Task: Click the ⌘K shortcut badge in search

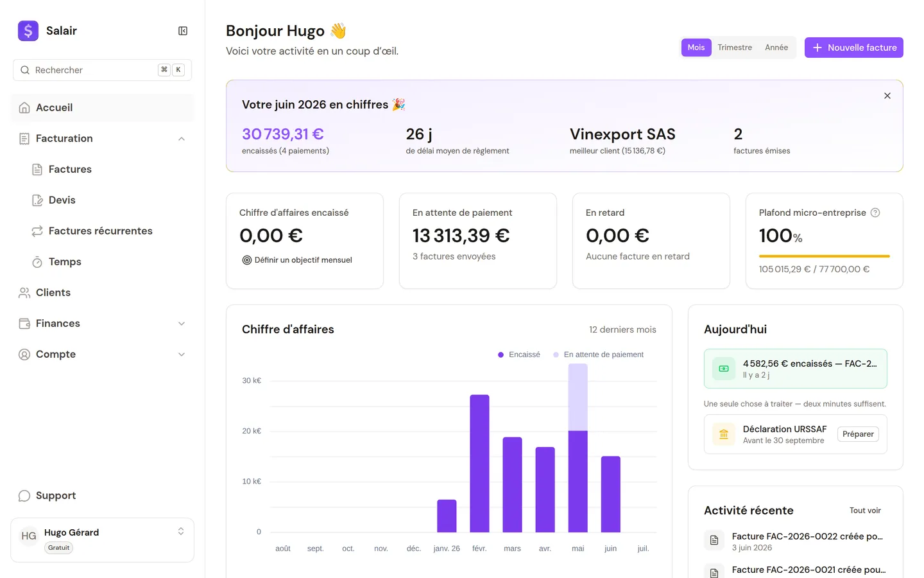Action: (x=171, y=70)
